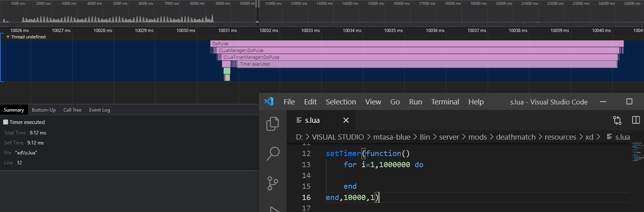Screen dimensions: 644x212
Task: Click the 5000 ms overview ruler mark
Action: 120,3
